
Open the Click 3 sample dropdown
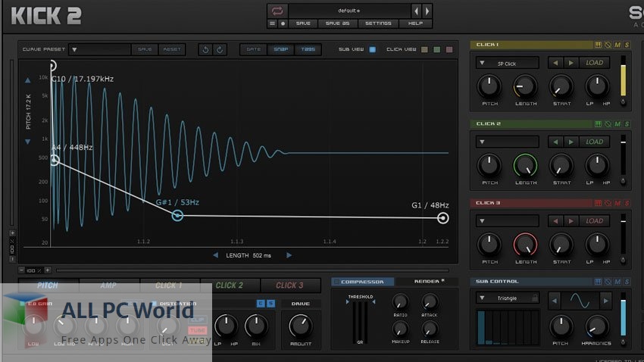[507, 221]
